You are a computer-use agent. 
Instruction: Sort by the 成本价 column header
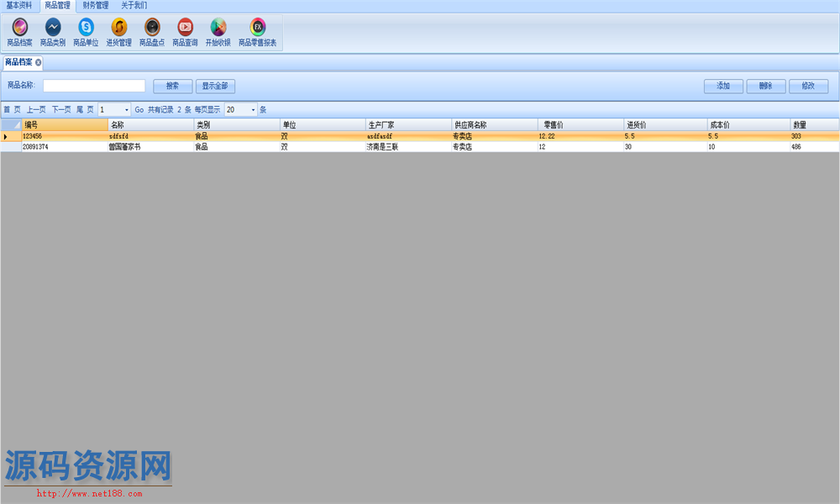[749, 125]
